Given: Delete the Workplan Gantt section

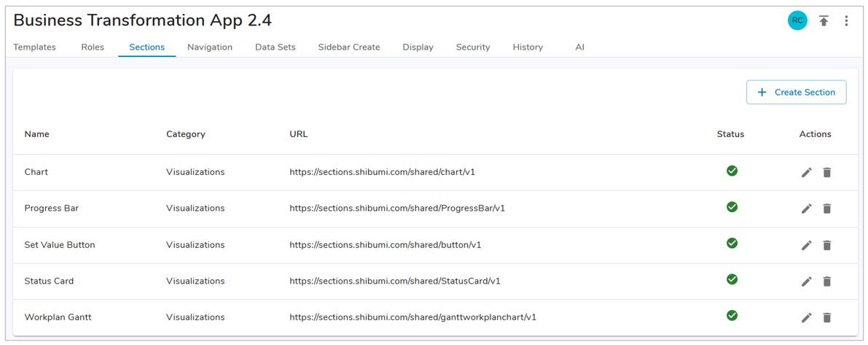Looking at the screenshot, I should pyautogui.click(x=826, y=318).
